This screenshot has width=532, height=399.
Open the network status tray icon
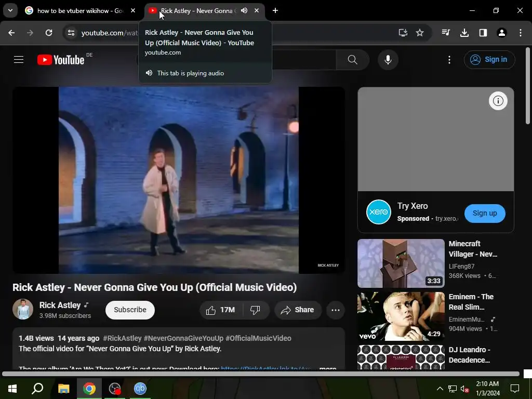point(453,389)
